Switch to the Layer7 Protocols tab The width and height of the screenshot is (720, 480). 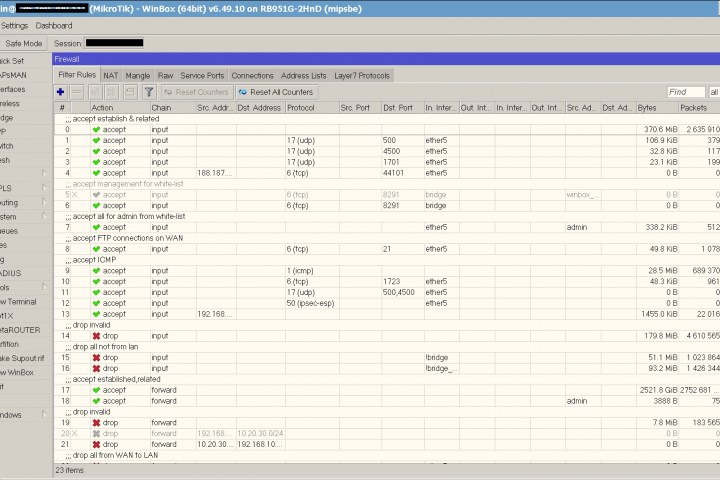click(362, 76)
